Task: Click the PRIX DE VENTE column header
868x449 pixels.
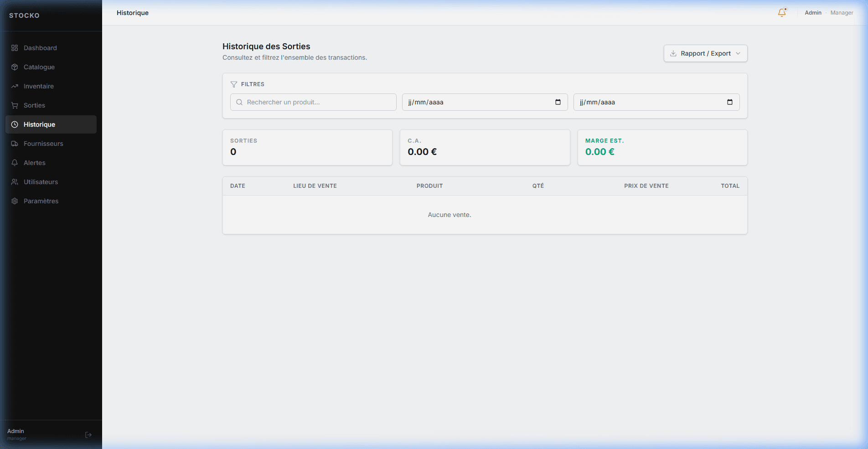Action: tap(646, 186)
